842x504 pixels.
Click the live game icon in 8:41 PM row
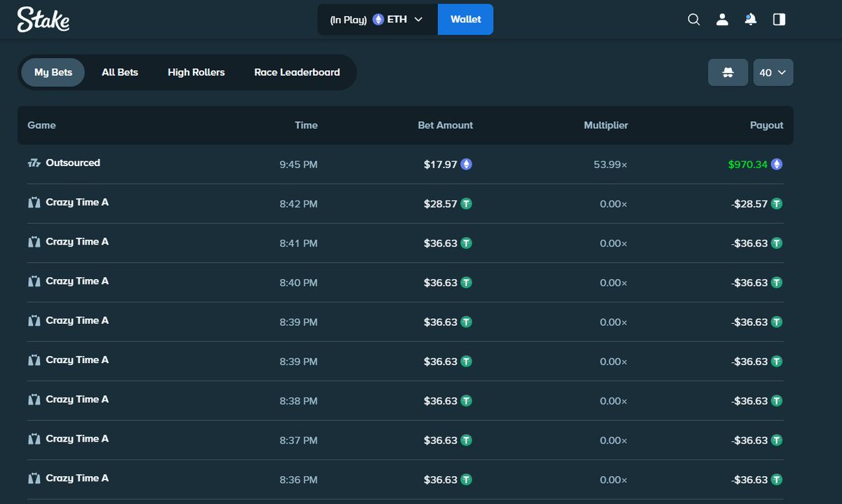[x=34, y=242]
